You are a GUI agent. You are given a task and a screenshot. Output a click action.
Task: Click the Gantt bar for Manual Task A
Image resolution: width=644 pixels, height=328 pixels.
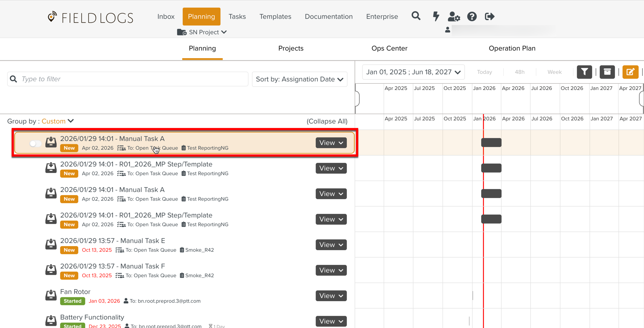pyautogui.click(x=491, y=143)
